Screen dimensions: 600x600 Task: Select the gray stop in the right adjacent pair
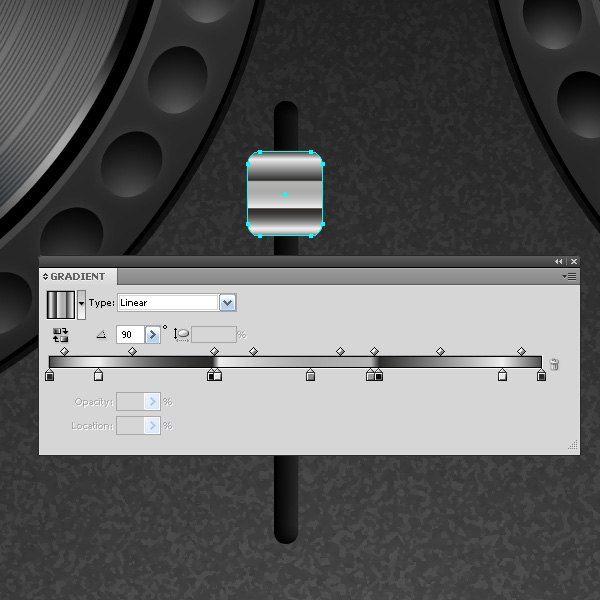pyautogui.click(x=370, y=375)
